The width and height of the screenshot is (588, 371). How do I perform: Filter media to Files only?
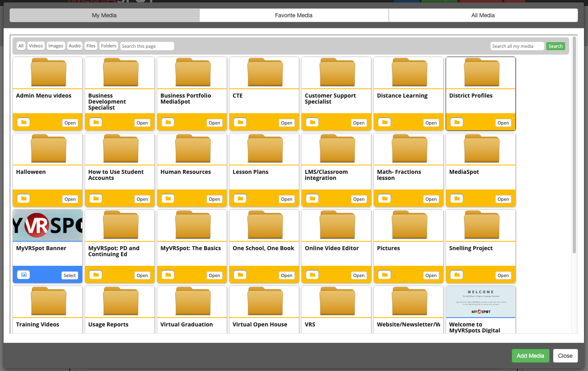click(x=91, y=46)
